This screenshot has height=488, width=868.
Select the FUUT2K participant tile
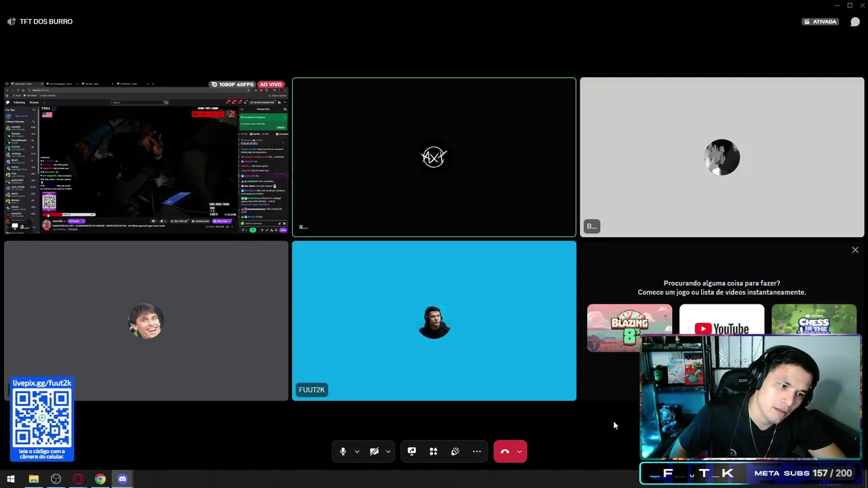coord(434,321)
